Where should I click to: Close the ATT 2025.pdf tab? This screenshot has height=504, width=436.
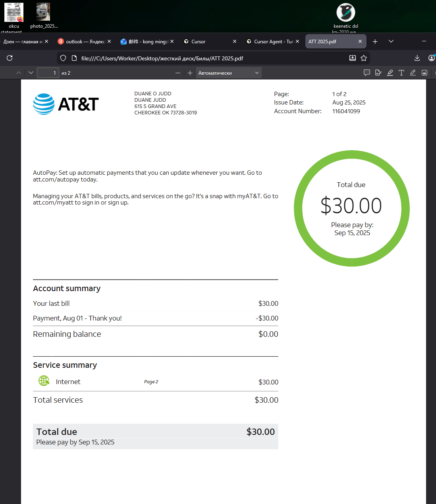tap(360, 41)
